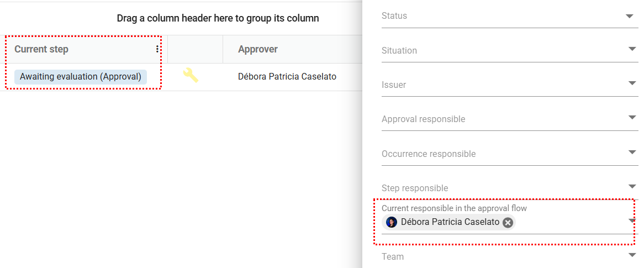Open the Current step column three-dot menu
This screenshot has height=268, width=644.
tap(157, 49)
